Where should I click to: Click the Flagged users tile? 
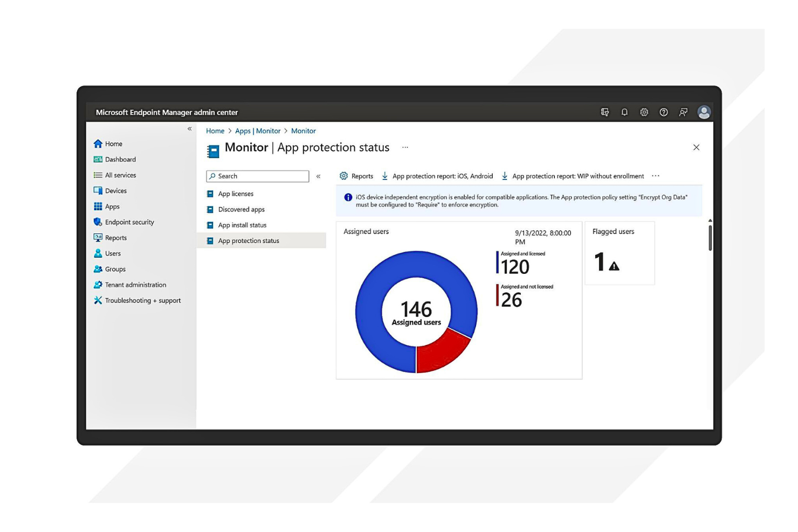pyautogui.click(x=620, y=253)
